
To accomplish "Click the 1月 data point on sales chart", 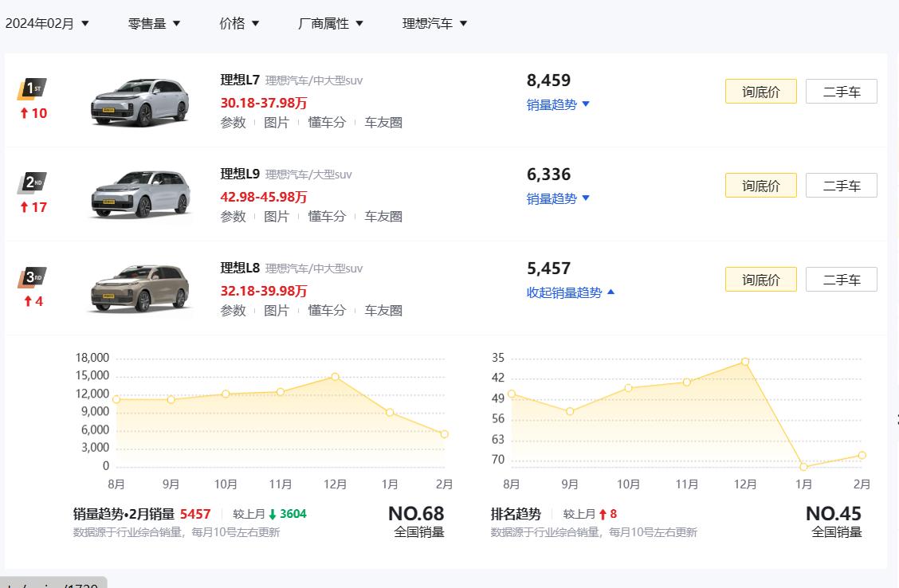I will (x=390, y=412).
